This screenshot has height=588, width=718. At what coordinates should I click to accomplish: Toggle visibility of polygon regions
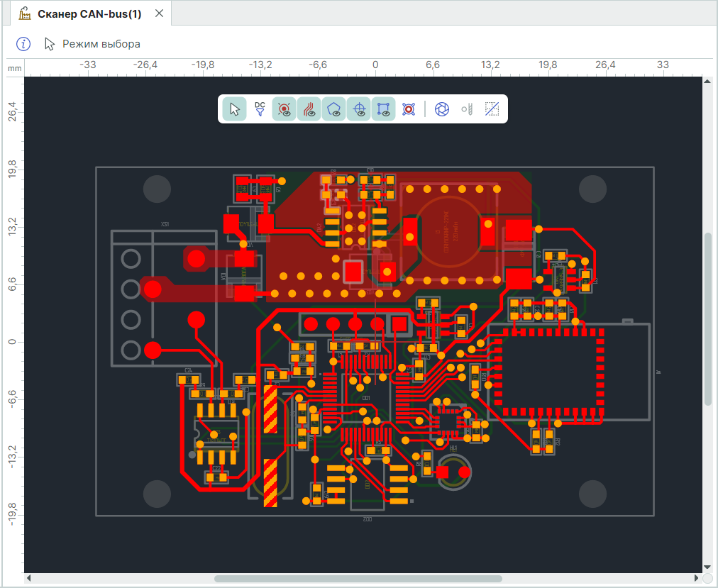pos(334,109)
